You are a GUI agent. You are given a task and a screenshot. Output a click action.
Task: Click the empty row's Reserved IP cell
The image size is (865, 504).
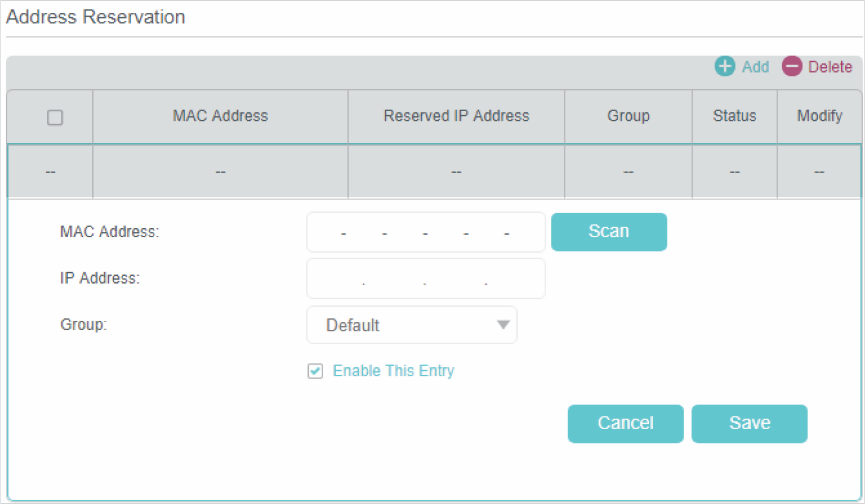tap(456, 172)
